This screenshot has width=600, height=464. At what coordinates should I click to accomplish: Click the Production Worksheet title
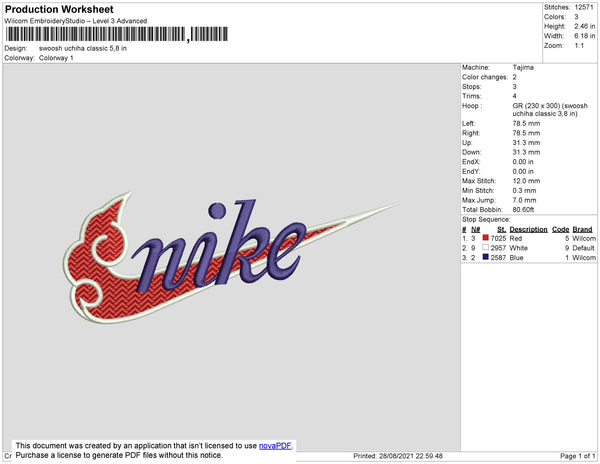pos(59,9)
